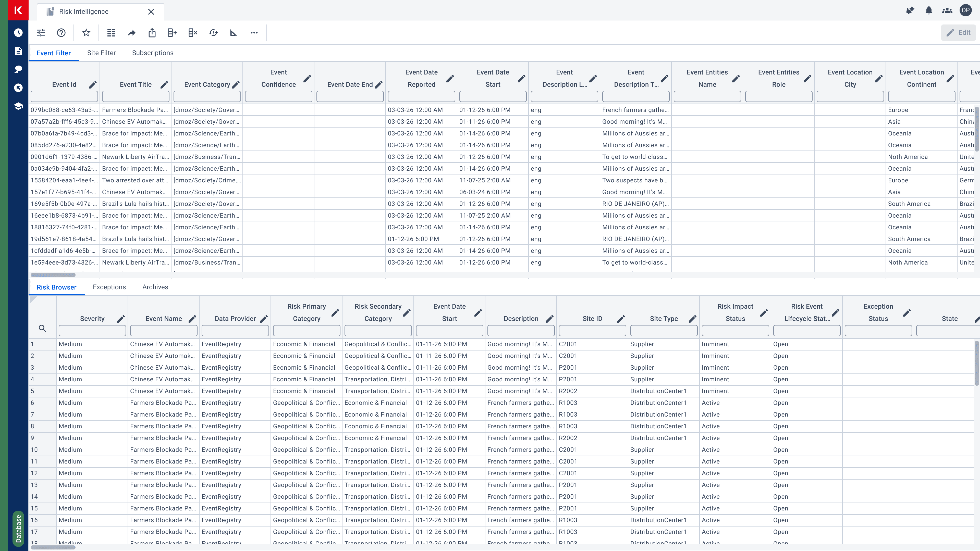Open the more options ellipsis menu
The width and height of the screenshot is (980, 551).
click(254, 33)
